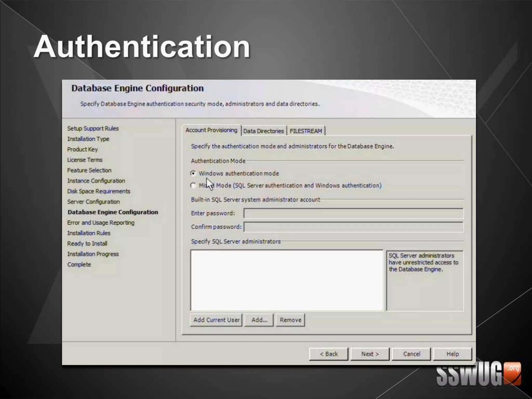Focus the Confirm password field

pyautogui.click(x=353, y=227)
